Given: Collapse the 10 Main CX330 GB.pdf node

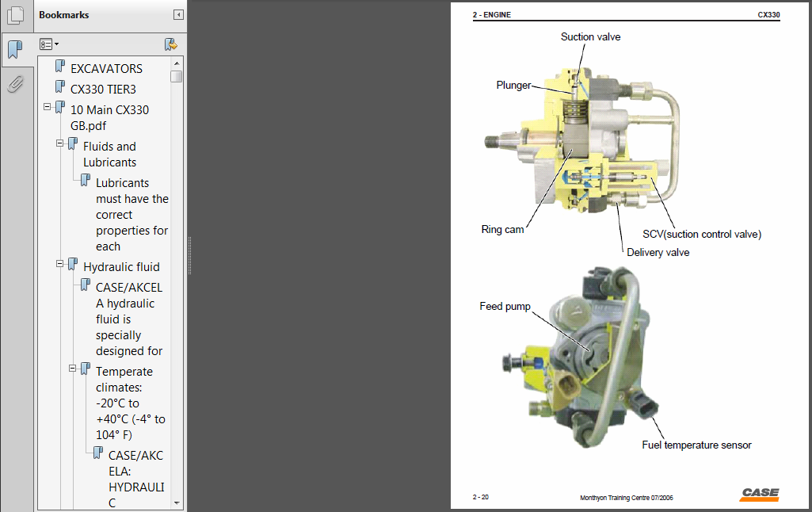Looking at the screenshot, I should [x=47, y=107].
